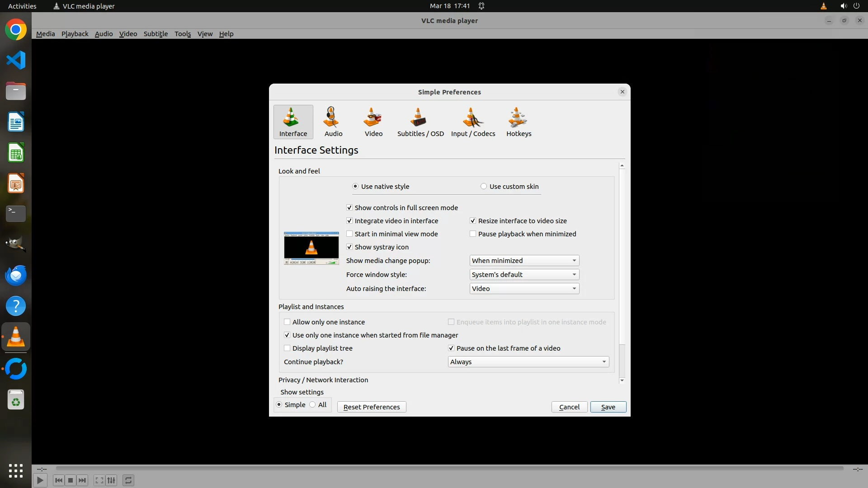Open the Tools menu
The image size is (868, 488).
(183, 34)
